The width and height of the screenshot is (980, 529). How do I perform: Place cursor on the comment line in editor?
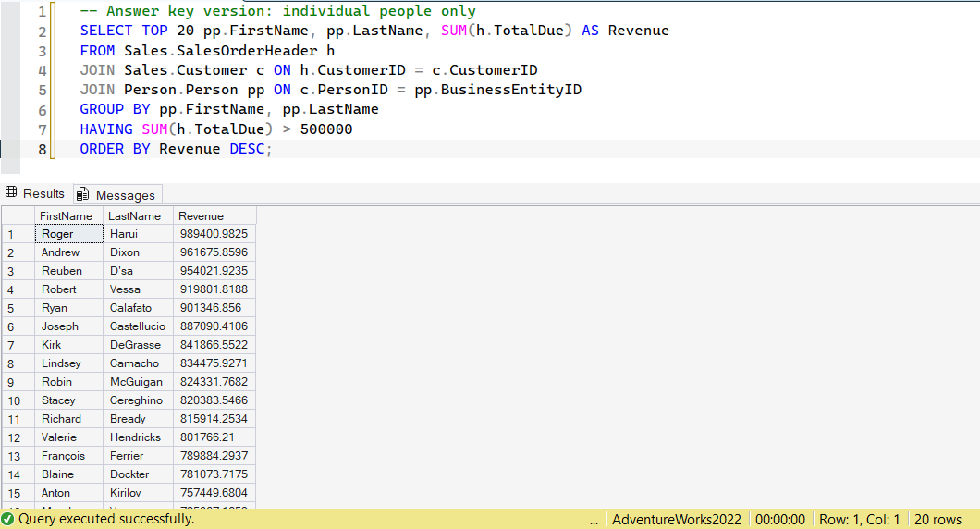click(x=278, y=10)
